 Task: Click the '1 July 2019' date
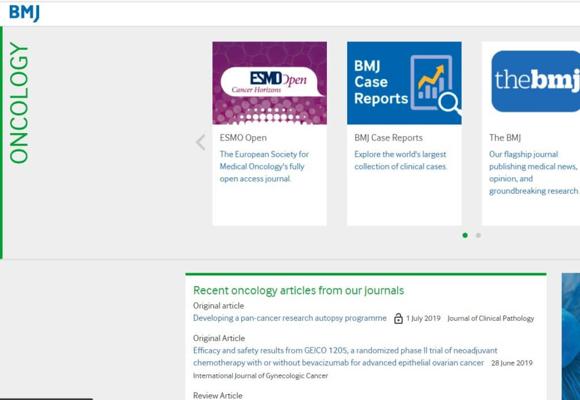(423, 318)
